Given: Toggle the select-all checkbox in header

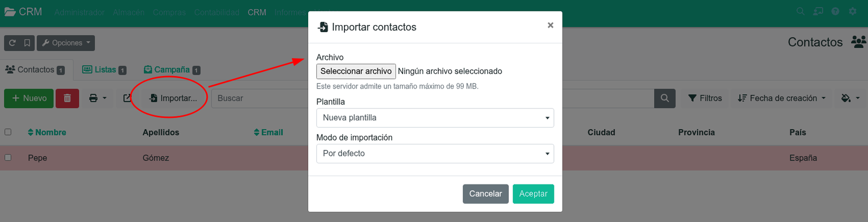Looking at the screenshot, I should tap(8, 132).
